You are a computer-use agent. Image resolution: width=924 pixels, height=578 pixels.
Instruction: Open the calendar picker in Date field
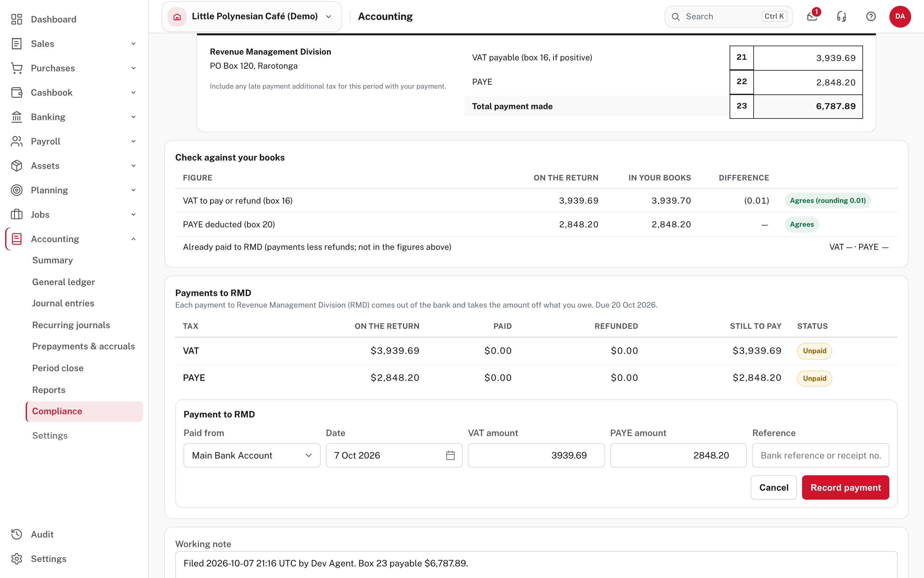tap(450, 455)
